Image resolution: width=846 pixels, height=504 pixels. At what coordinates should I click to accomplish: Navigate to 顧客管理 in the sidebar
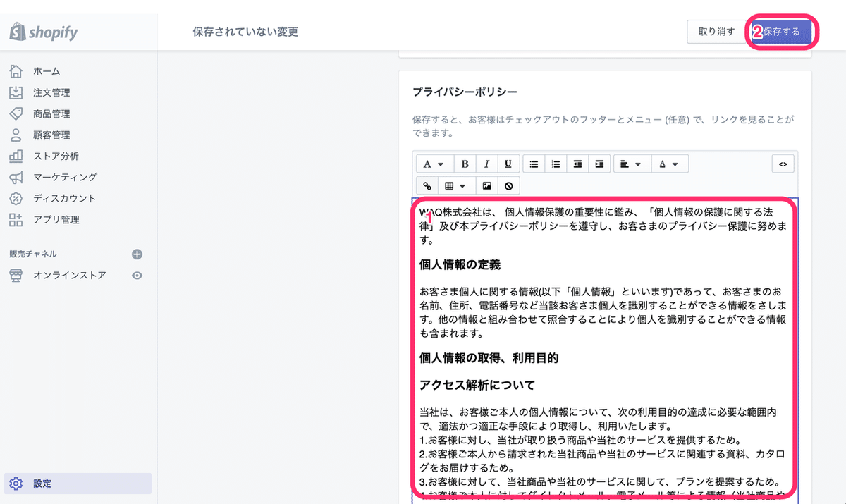click(x=53, y=135)
